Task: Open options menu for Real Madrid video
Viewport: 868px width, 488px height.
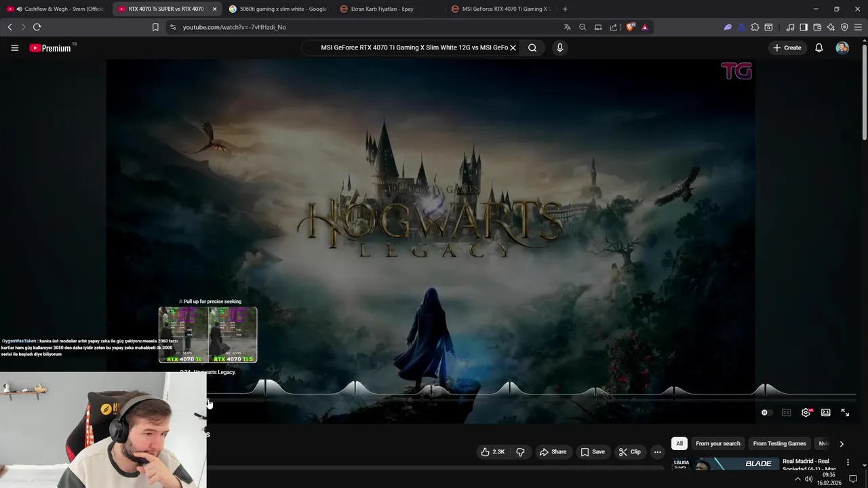Action: [848, 462]
